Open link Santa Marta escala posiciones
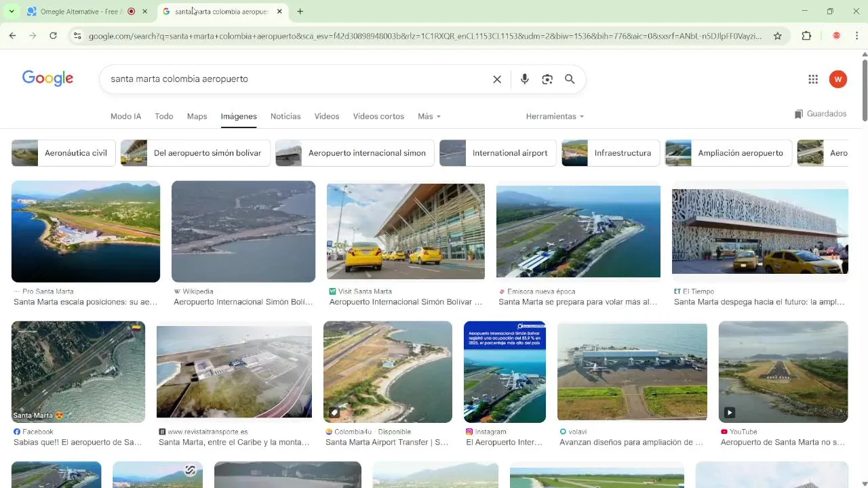This screenshot has width=868, height=488. pos(85,302)
